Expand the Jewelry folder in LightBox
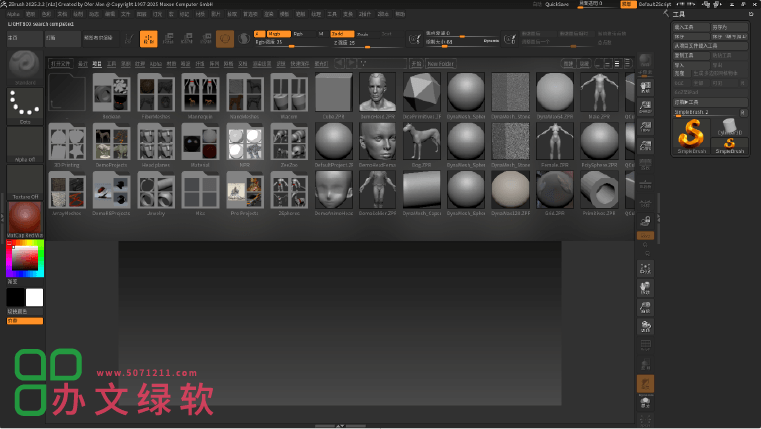Screen dimensions: 761x429 point(156,192)
